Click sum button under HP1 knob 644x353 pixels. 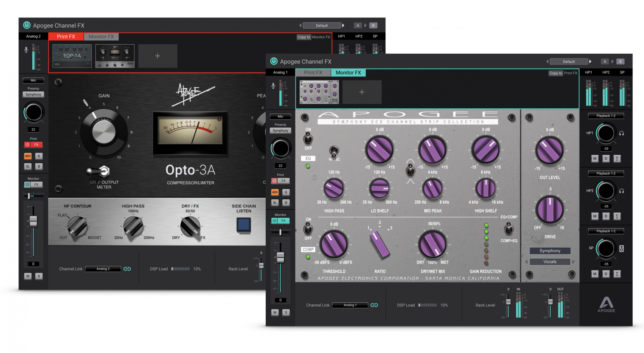[x=617, y=159]
